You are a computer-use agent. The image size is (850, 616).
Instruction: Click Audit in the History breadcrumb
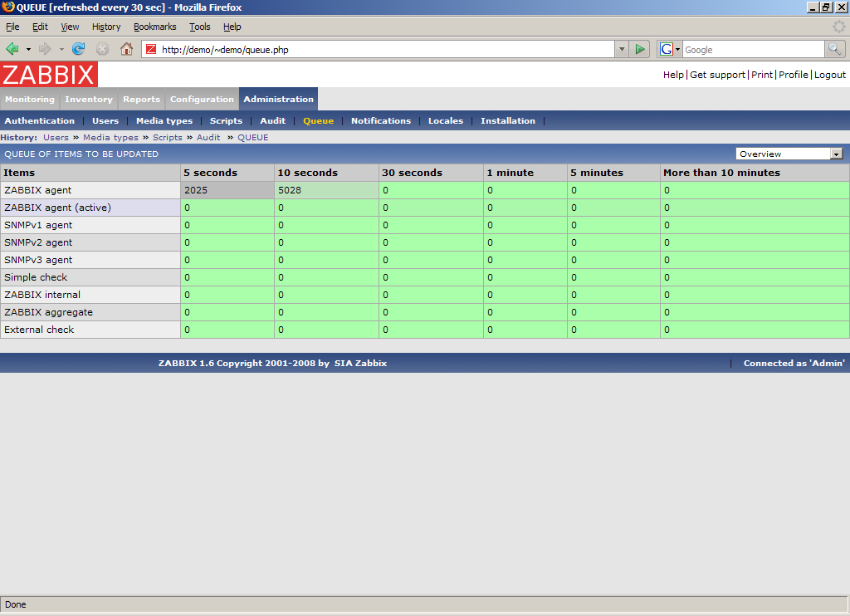click(208, 138)
